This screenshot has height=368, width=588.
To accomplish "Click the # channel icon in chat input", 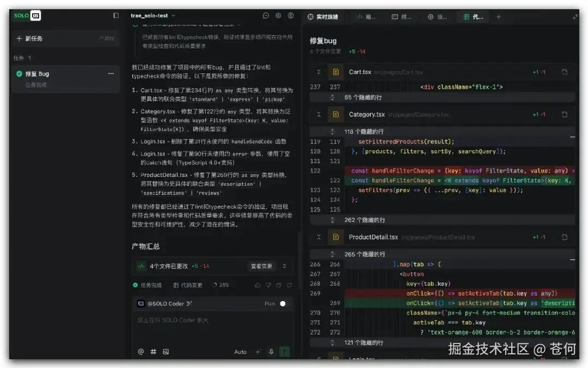I will (153, 352).
